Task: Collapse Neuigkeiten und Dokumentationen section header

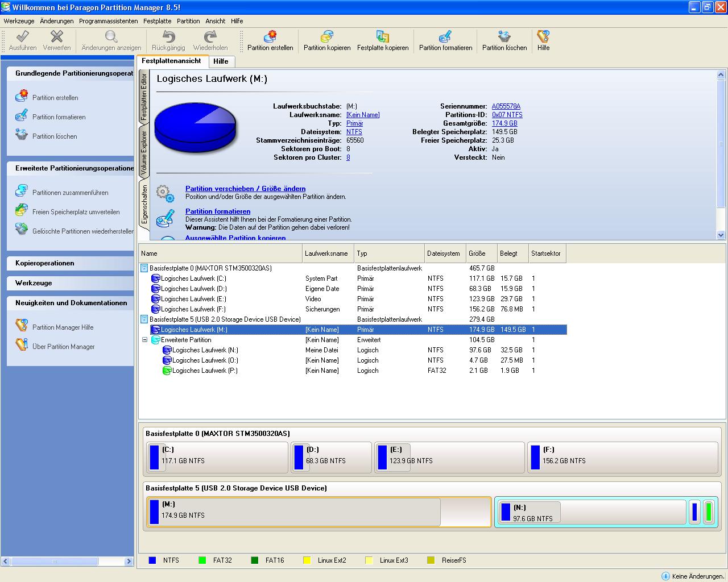Action: coord(70,303)
